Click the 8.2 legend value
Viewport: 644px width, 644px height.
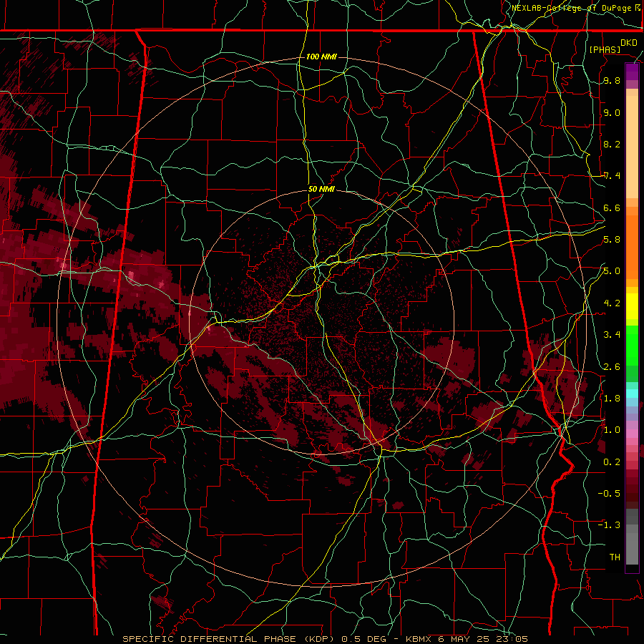(612, 144)
